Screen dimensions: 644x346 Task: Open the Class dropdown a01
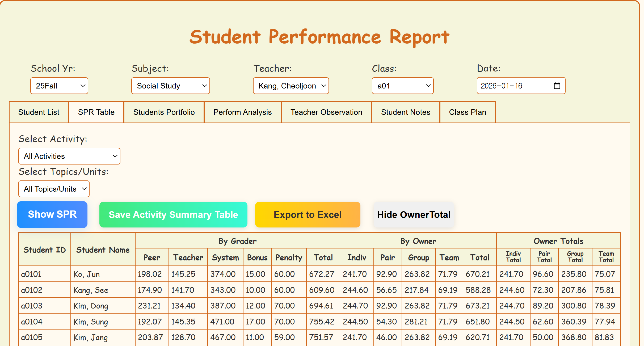click(402, 86)
